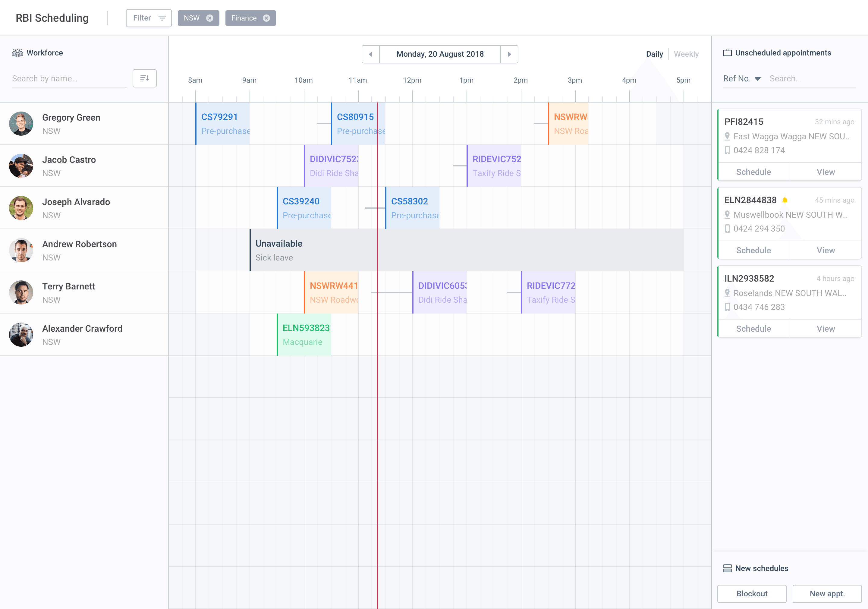Screen dimensions: 868x609
Task: Go to the next day arrow
Action: [509, 54]
